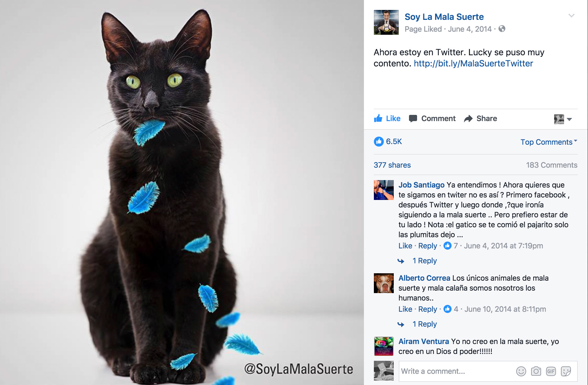Click the blue thumbs-up reaction icon beside 6.5K
Screen dimensions: 588x385
click(379, 142)
